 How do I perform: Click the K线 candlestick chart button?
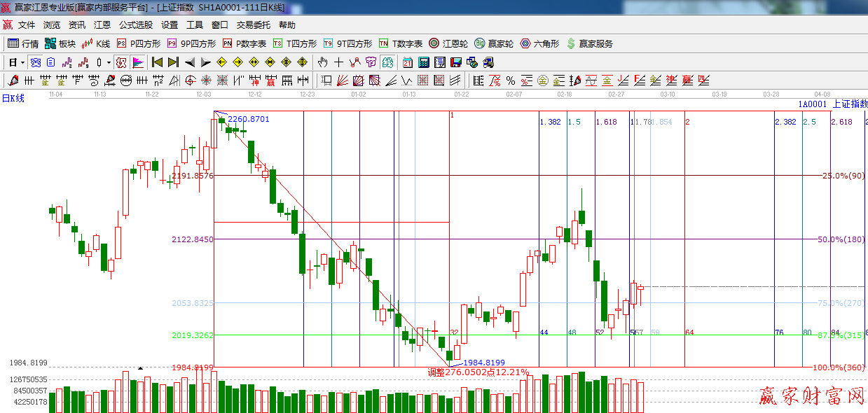[96, 43]
